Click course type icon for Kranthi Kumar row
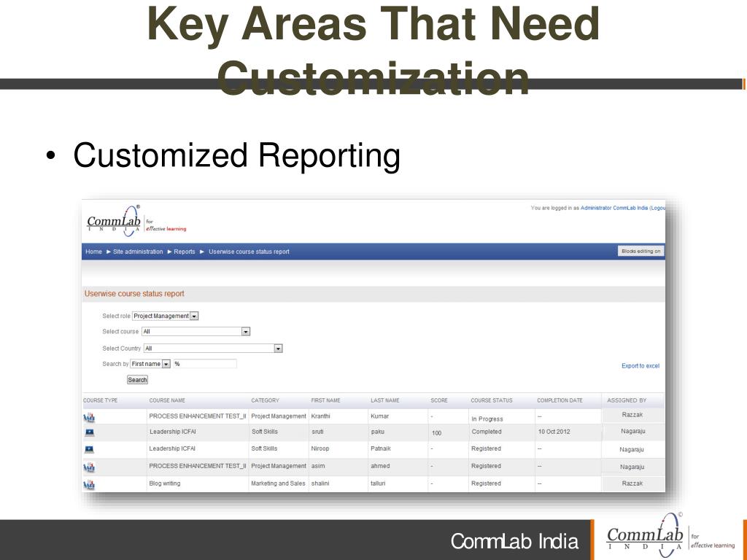 click(x=89, y=418)
